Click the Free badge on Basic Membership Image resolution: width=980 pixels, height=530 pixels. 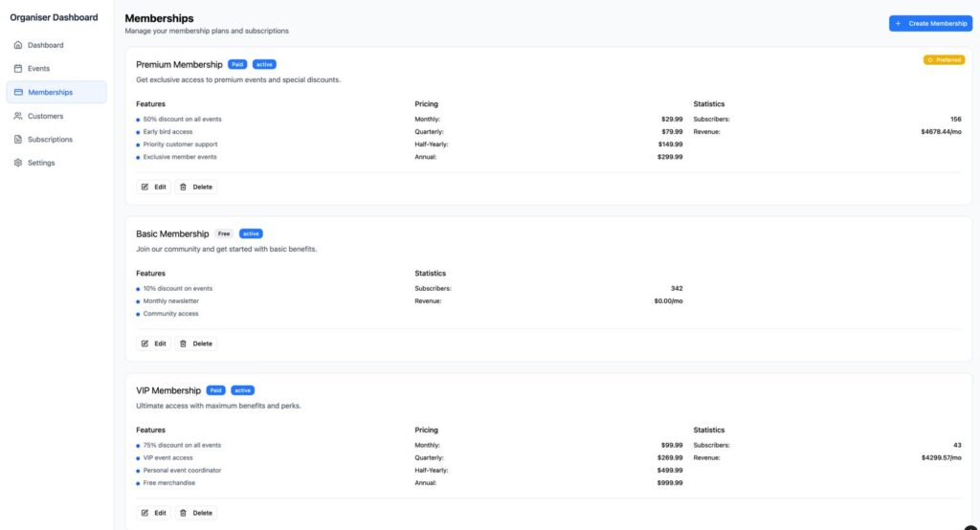(224, 233)
